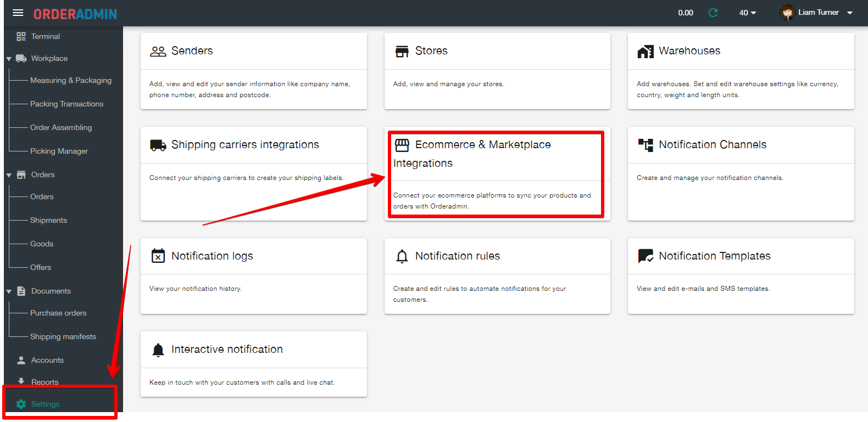The width and height of the screenshot is (868, 422).
Task: Click the Terminal QR icon in sidebar
Action: 21,36
